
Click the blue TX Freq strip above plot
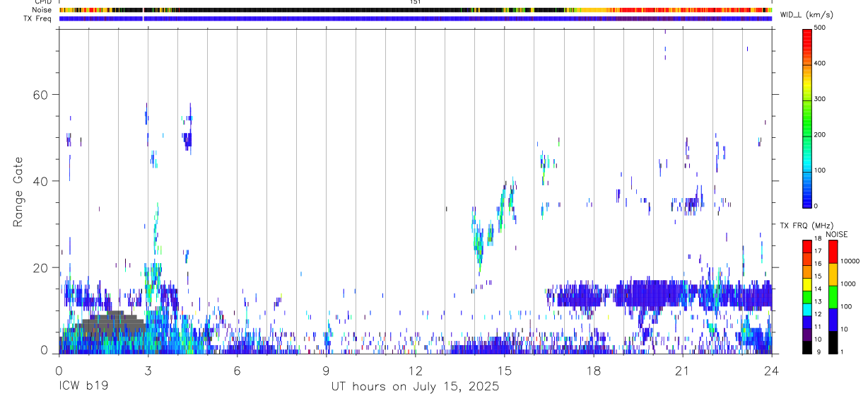point(416,18)
